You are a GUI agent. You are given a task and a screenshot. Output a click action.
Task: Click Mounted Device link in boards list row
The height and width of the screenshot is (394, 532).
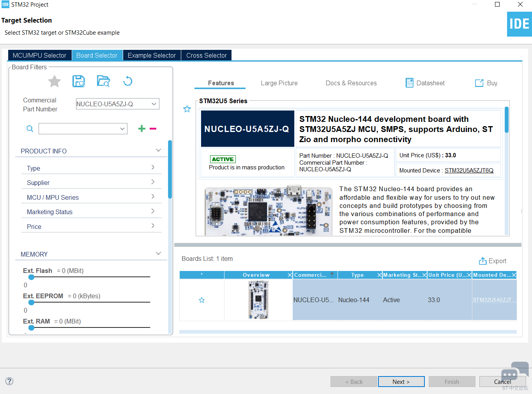(x=494, y=300)
